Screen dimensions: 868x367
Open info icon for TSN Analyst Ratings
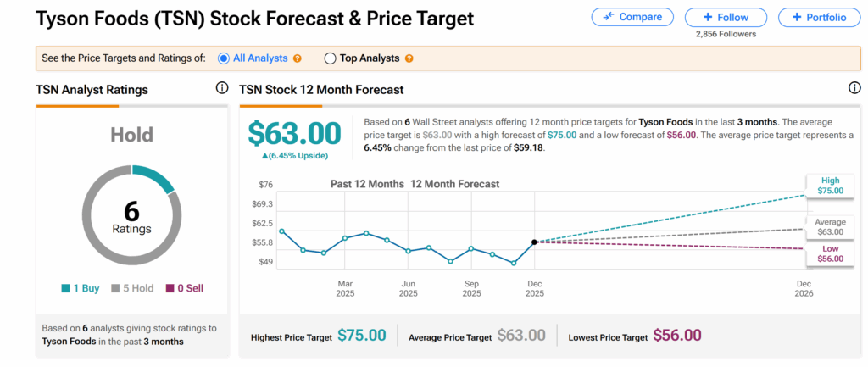222,88
